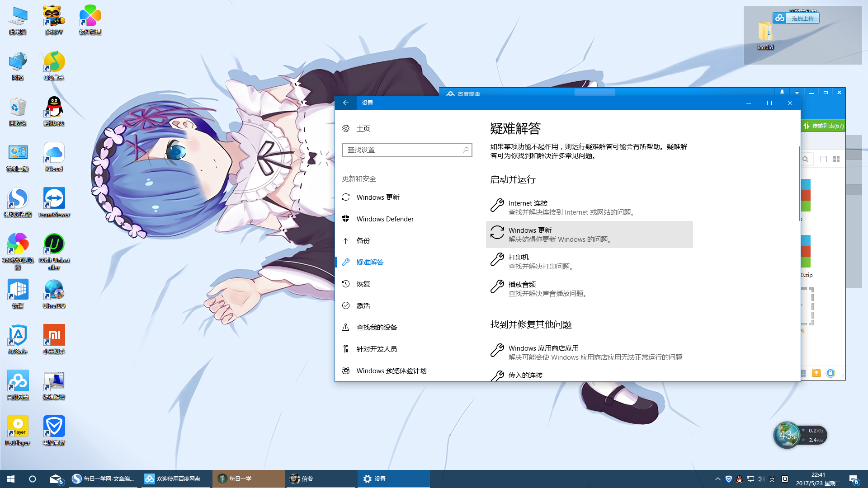Select the UltraISO desktop shortcut
The width and height of the screenshot is (868, 488).
click(x=54, y=295)
